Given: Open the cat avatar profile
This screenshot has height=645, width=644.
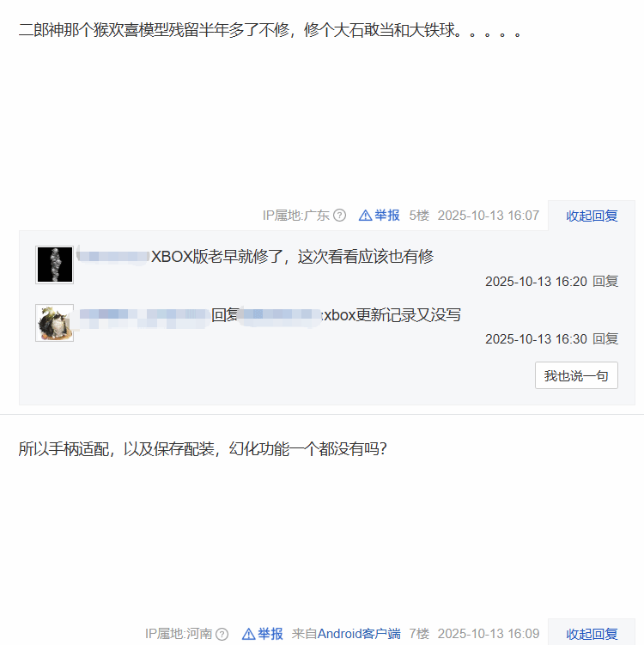Looking at the screenshot, I should coord(55,323).
